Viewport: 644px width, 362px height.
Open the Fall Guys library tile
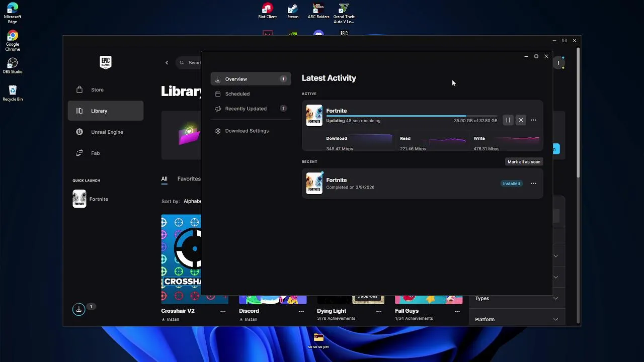click(429, 300)
